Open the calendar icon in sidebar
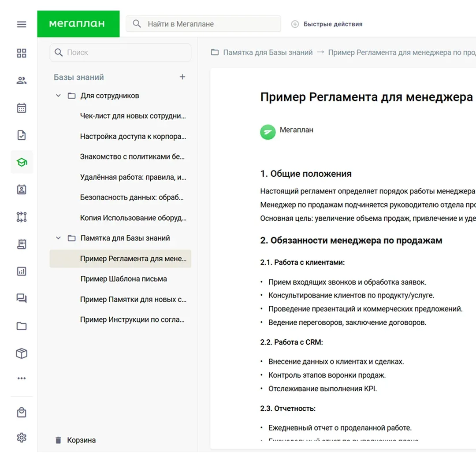The image size is (476, 464). click(x=22, y=108)
